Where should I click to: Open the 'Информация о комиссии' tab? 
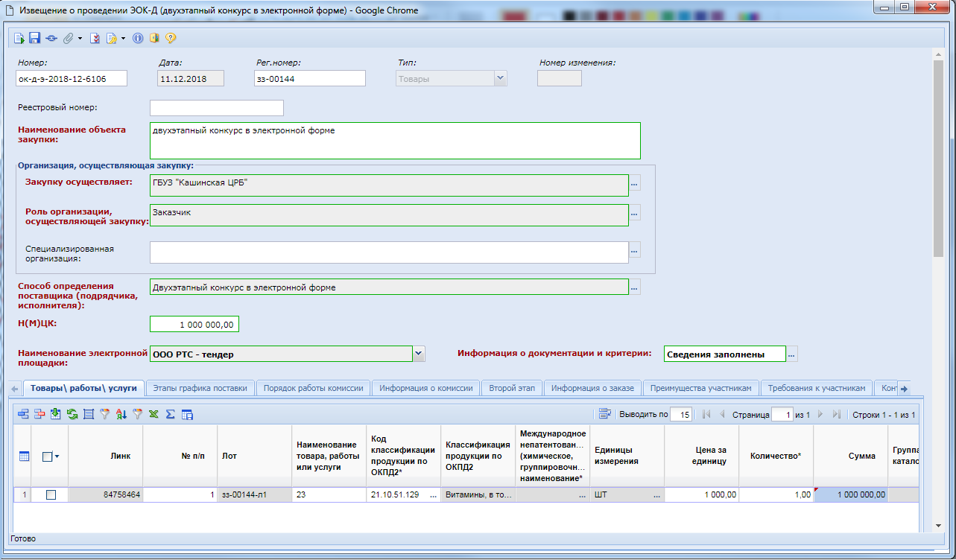425,388
